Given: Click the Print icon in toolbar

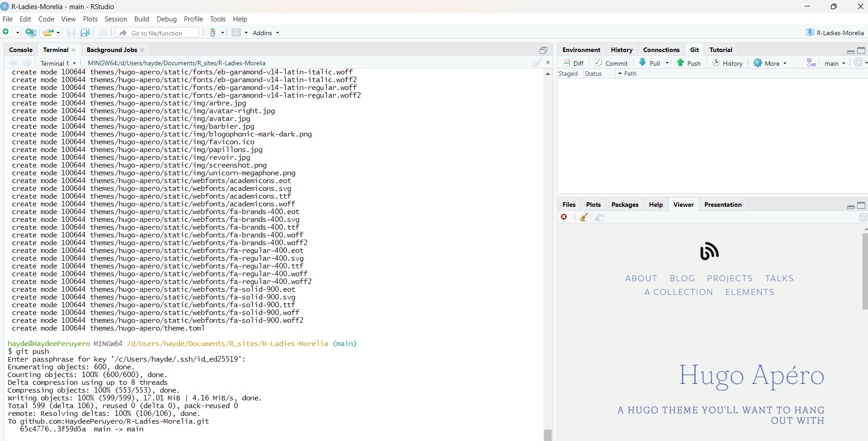Looking at the screenshot, I should pos(103,32).
